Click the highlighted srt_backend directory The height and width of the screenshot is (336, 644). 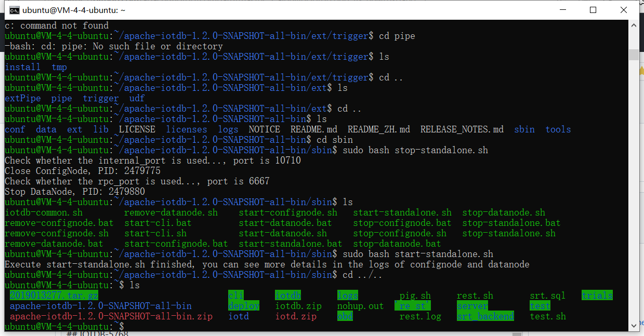(485, 316)
